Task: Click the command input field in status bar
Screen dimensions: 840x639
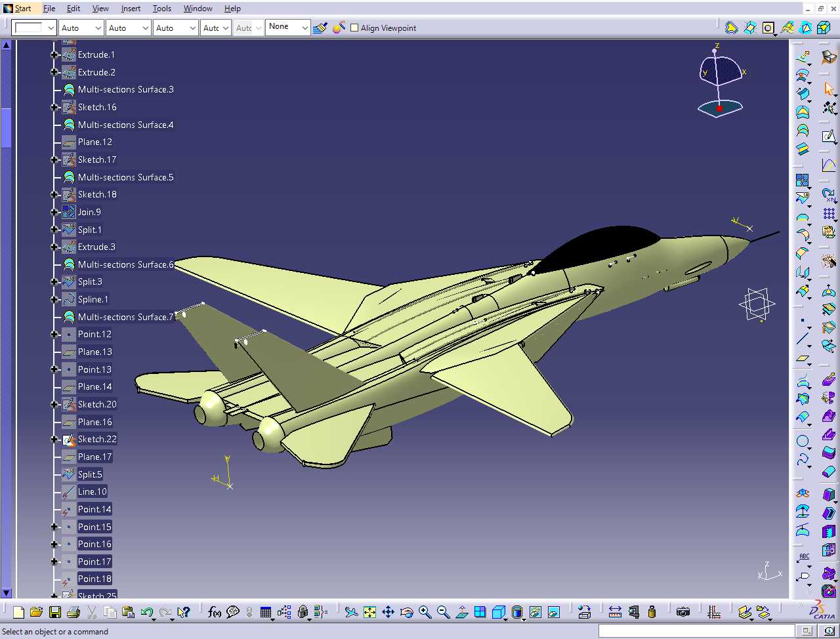Action: click(696, 631)
